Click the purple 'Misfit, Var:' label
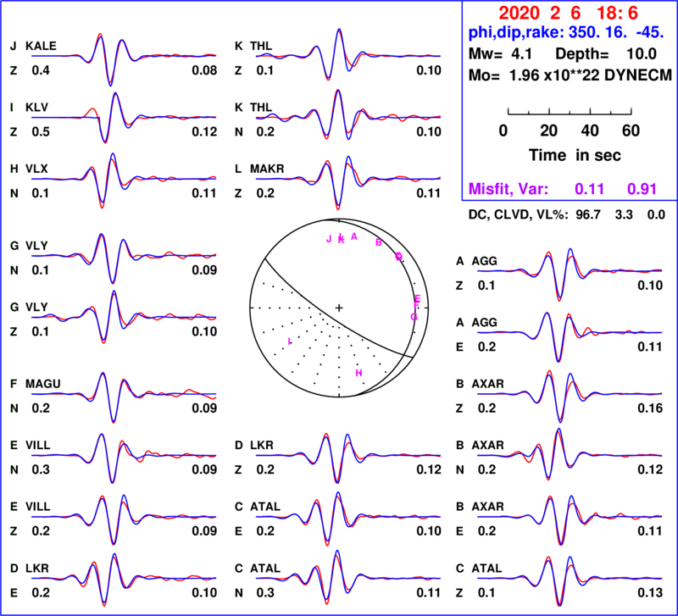The height and width of the screenshot is (616, 678). pos(508,189)
